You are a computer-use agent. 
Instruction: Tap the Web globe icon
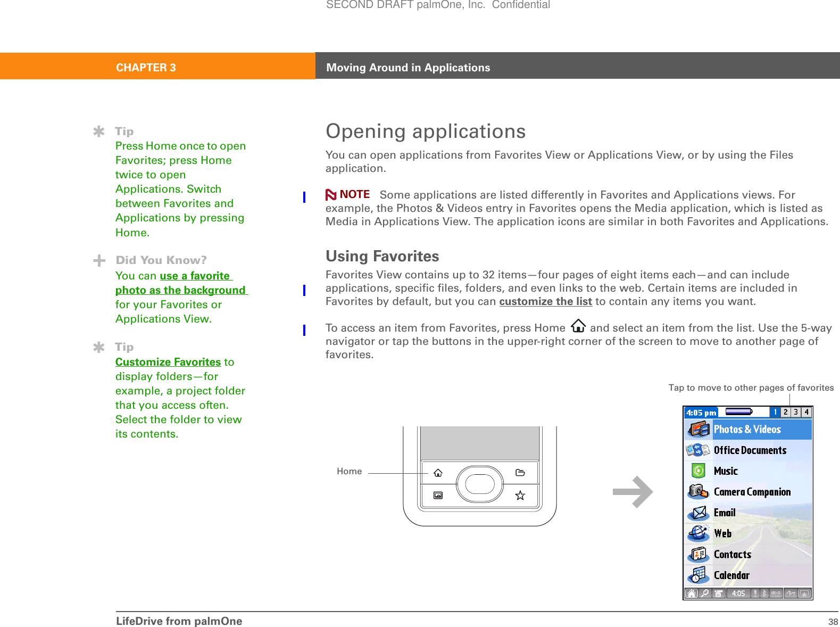[698, 533]
